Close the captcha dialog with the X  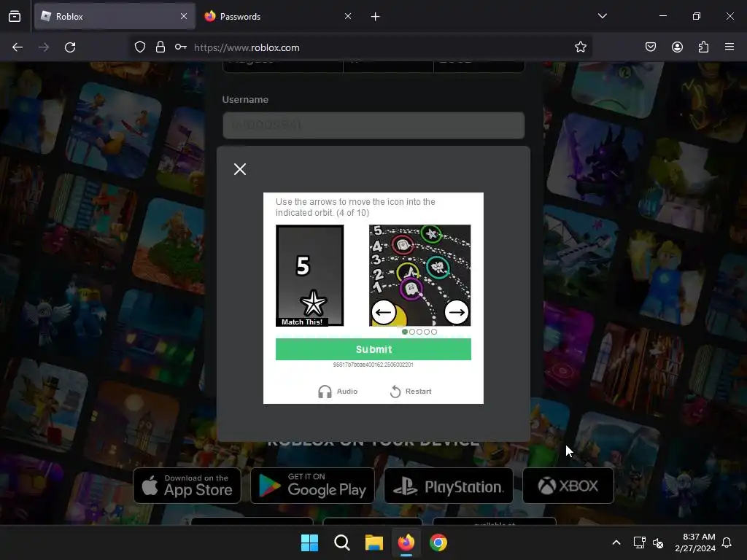[x=240, y=169]
